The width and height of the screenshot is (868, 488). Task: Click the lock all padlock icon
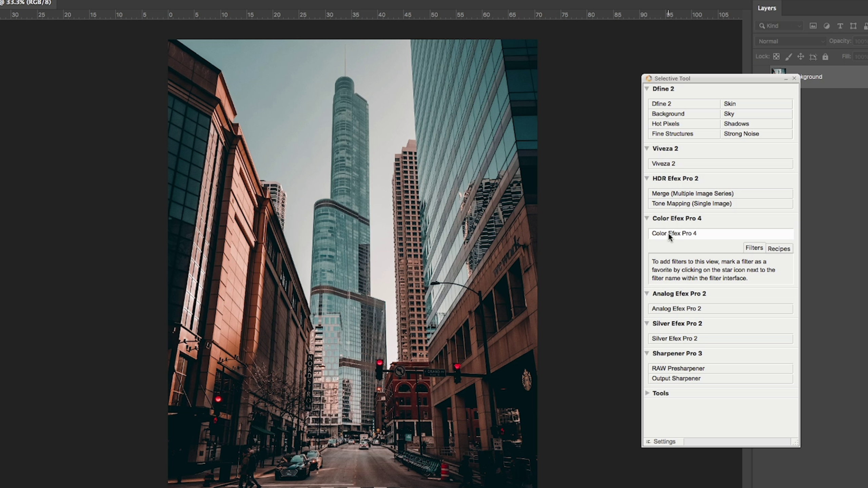point(825,57)
